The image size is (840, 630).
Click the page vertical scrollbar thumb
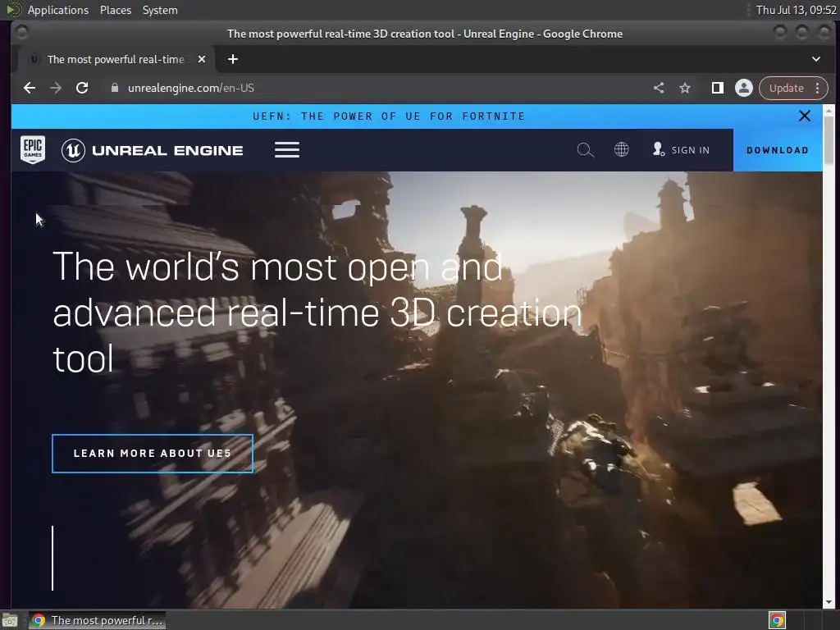click(829, 139)
